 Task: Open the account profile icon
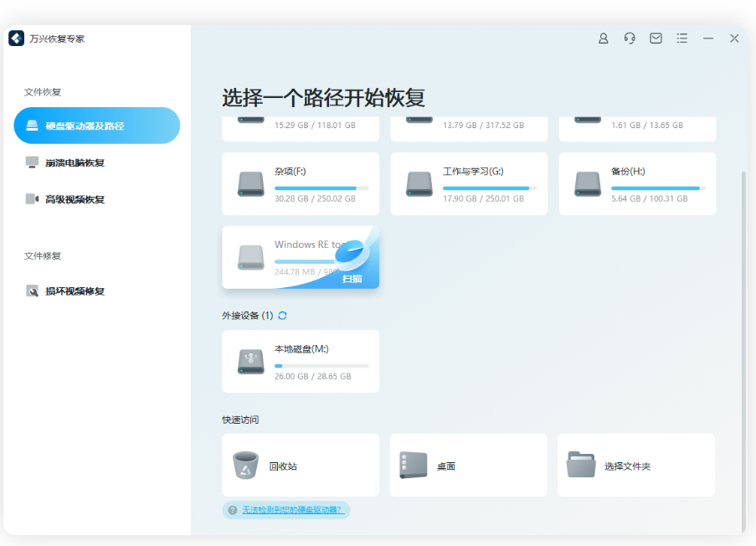(x=603, y=39)
